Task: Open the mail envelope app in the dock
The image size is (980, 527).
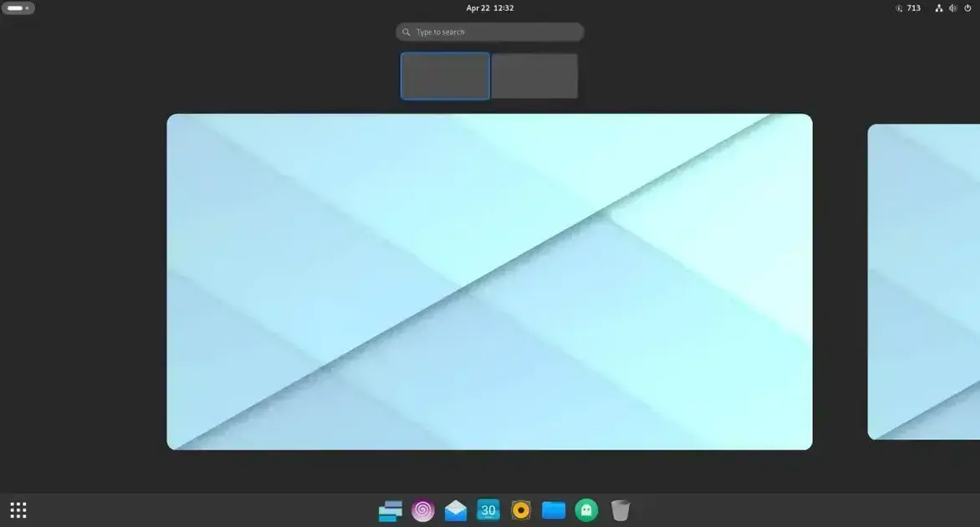Action: click(x=456, y=511)
